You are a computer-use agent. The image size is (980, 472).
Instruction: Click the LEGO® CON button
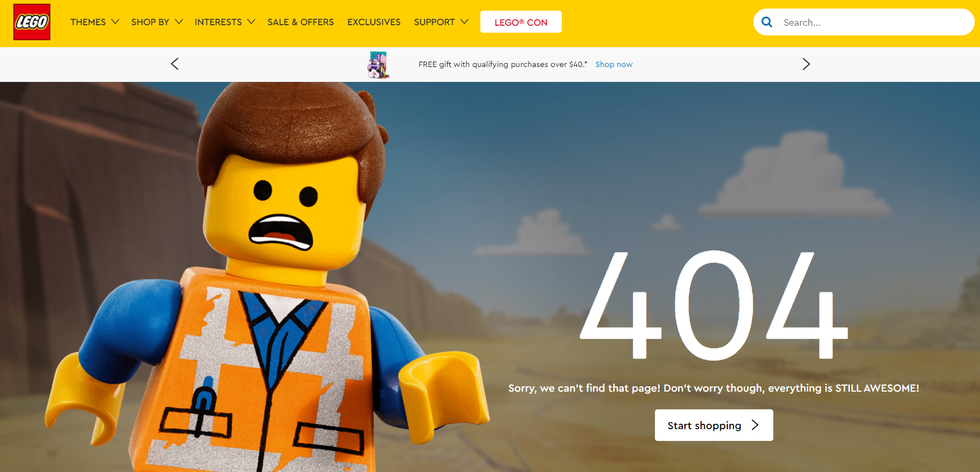pyautogui.click(x=521, y=22)
